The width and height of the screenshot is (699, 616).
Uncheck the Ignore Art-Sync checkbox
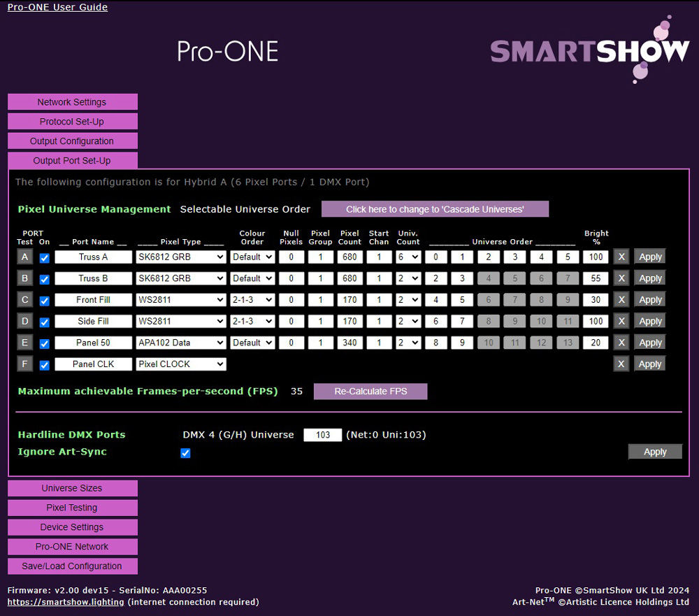pos(185,453)
